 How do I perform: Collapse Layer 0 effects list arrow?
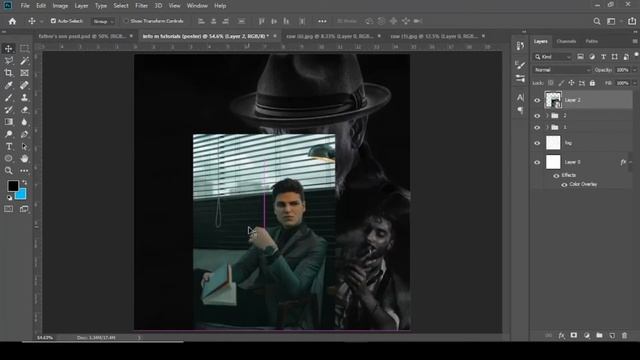630,162
